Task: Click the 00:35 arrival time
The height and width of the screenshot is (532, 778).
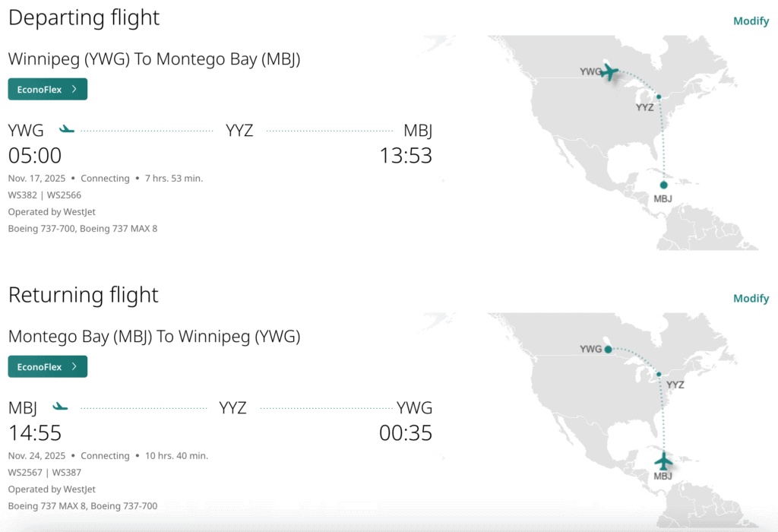Action: click(x=406, y=433)
